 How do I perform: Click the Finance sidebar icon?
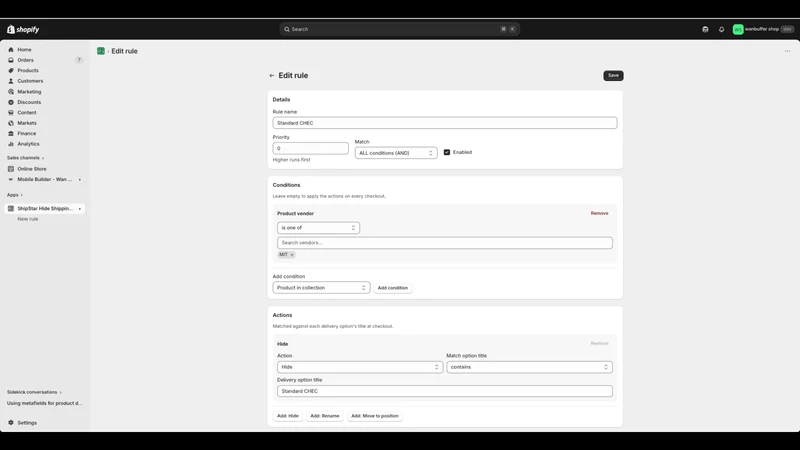point(11,134)
